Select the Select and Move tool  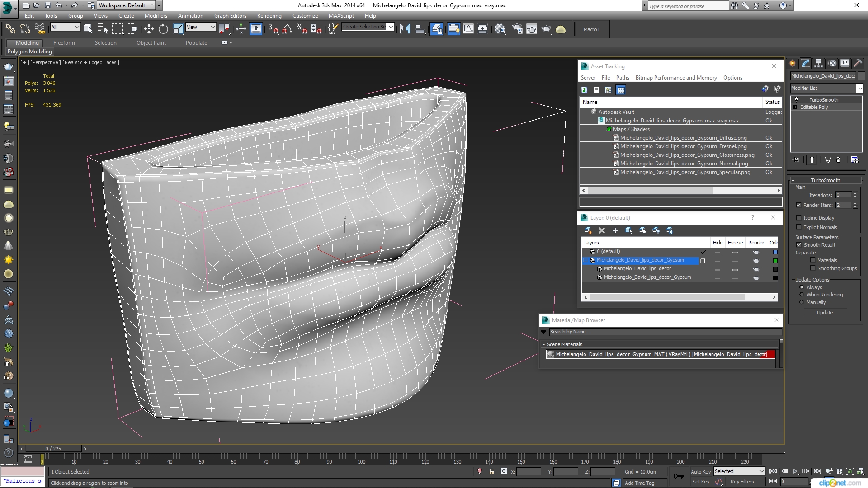coord(149,29)
